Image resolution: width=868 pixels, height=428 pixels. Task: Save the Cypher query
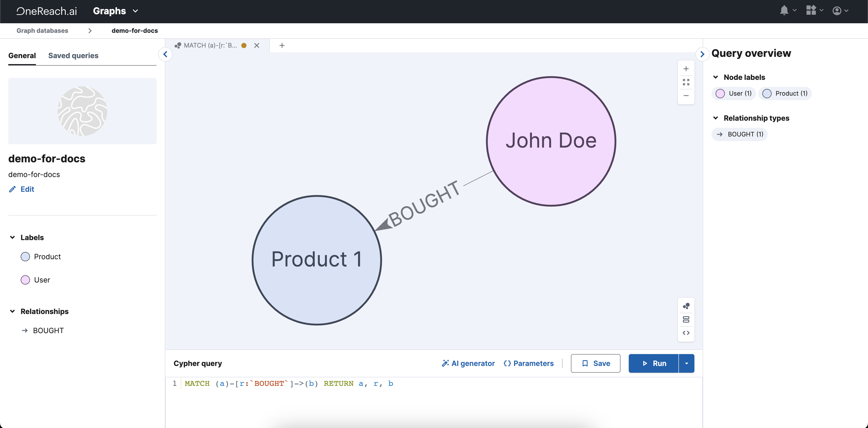click(x=595, y=363)
